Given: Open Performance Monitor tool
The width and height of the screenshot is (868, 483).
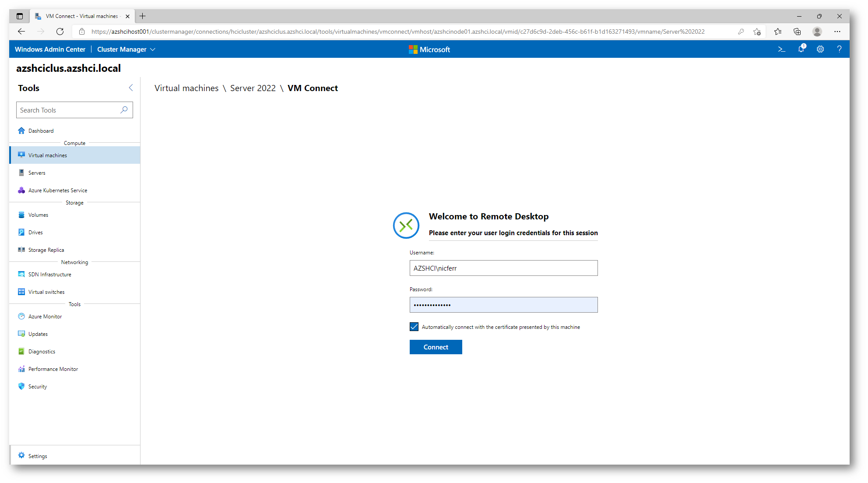Looking at the screenshot, I should click(53, 369).
